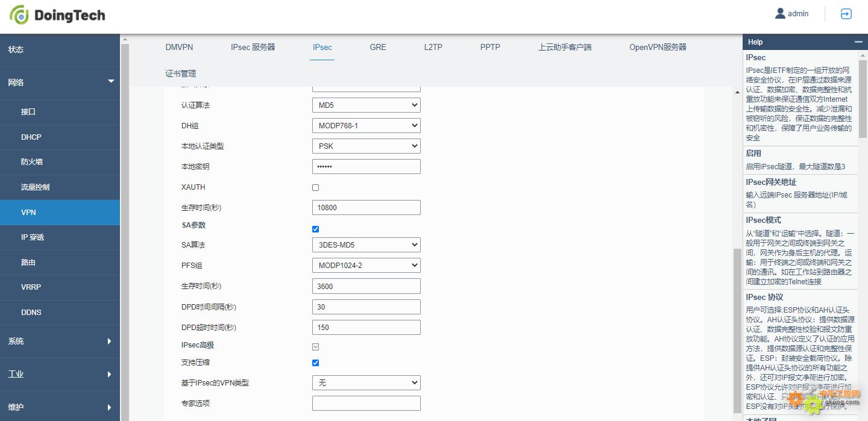Toggle the SA参数 checkbox

pyautogui.click(x=315, y=229)
